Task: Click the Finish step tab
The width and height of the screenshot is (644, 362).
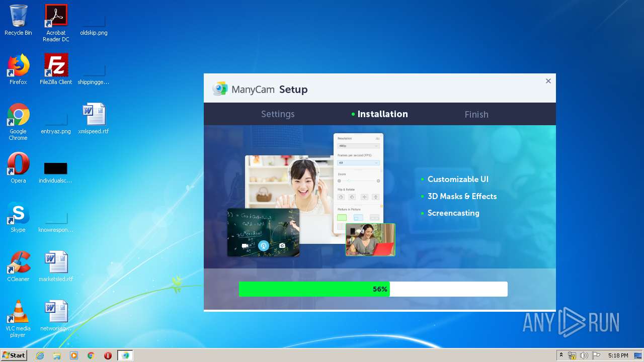Action: [x=476, y=114]
